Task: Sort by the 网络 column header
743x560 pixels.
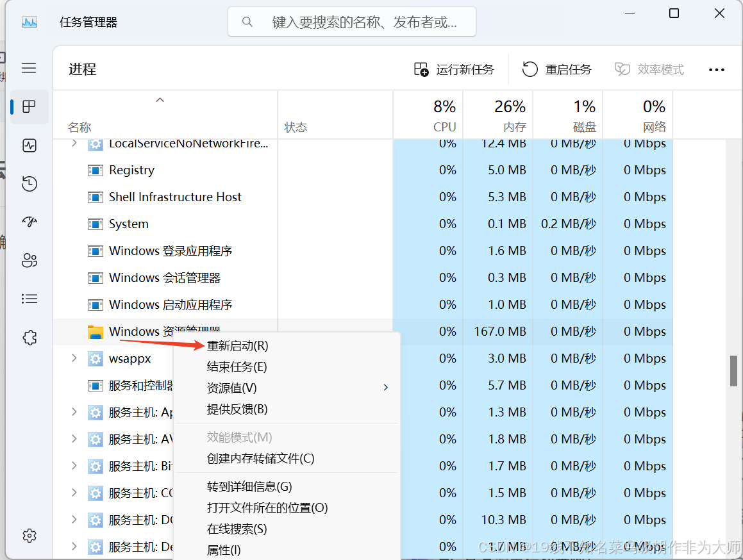Action: (638, 115)
